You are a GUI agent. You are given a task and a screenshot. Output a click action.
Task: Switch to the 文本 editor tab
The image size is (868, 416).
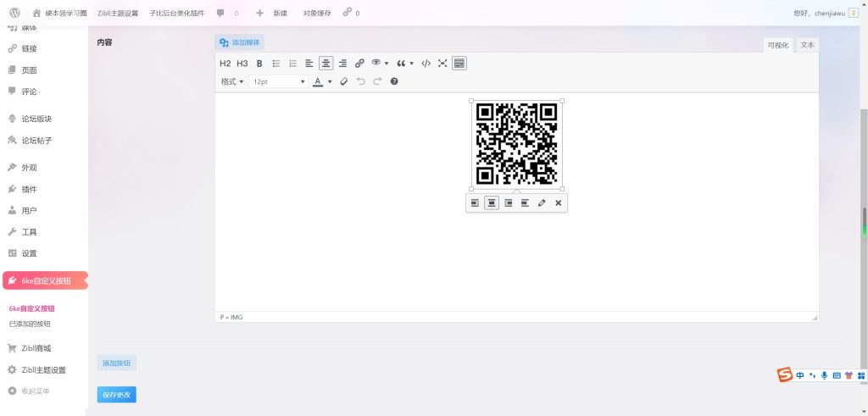[x=807, y=45]
